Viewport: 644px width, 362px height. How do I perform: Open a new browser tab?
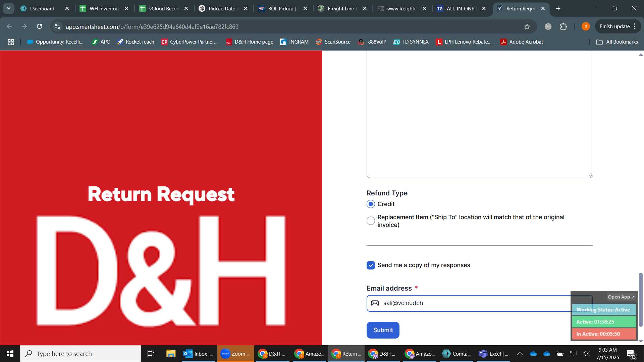(x=558, y=8)
